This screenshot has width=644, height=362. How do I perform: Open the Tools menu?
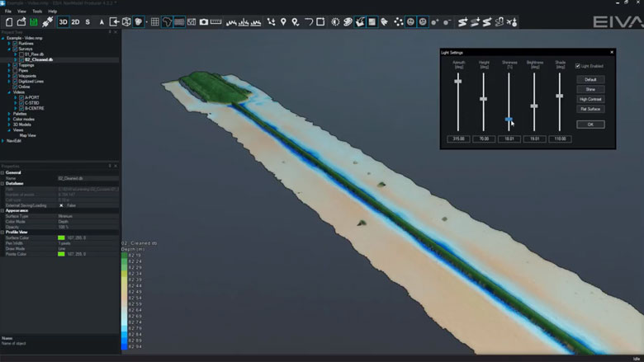click(36, 11)
